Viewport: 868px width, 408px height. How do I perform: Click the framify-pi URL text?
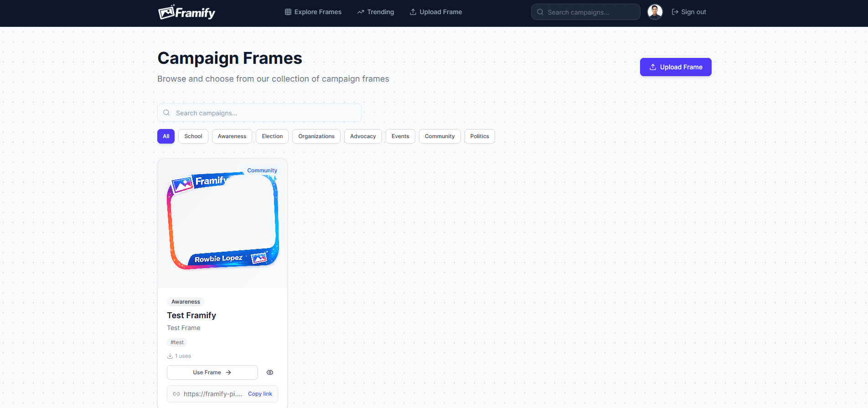[x=213, y=394]
